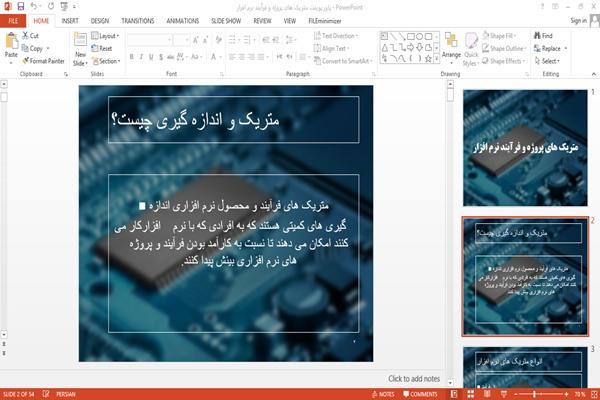Pick the triangle shape in shapes gallery
Screen dimensions: 600x400
point(385,47)
